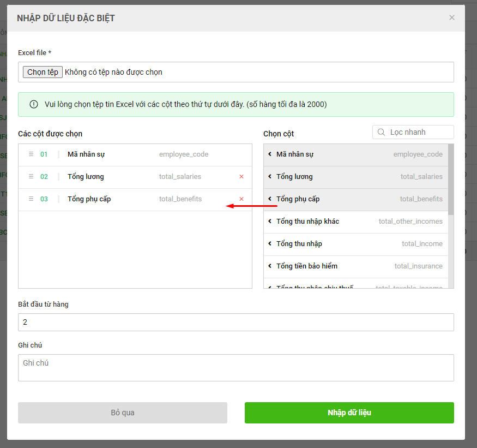The image size is (477, 448).
Task: Click the Tổng thu nhập khác label
Action: pyautogui.click(x=307, y=222)
